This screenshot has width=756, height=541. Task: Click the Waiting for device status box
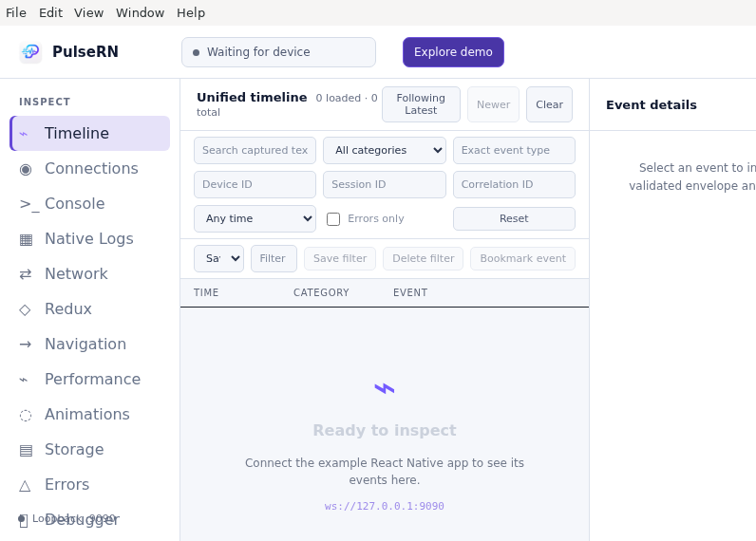[278, 52]
